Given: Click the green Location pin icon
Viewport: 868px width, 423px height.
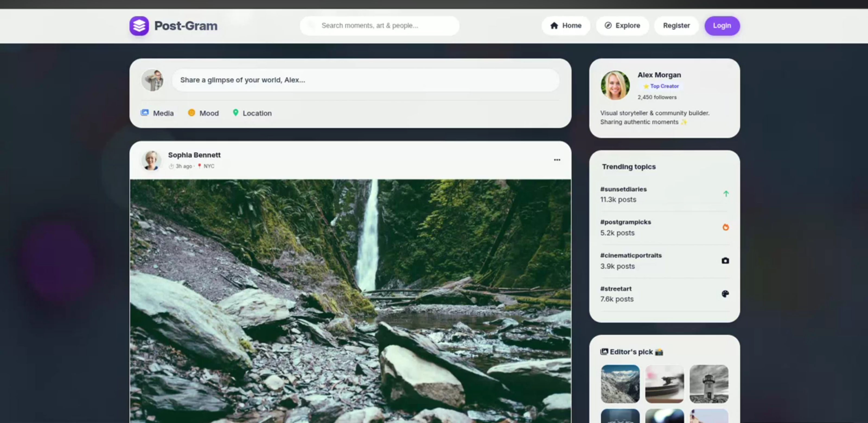Looking at the screenshot, I should click(x=235, y=113).
